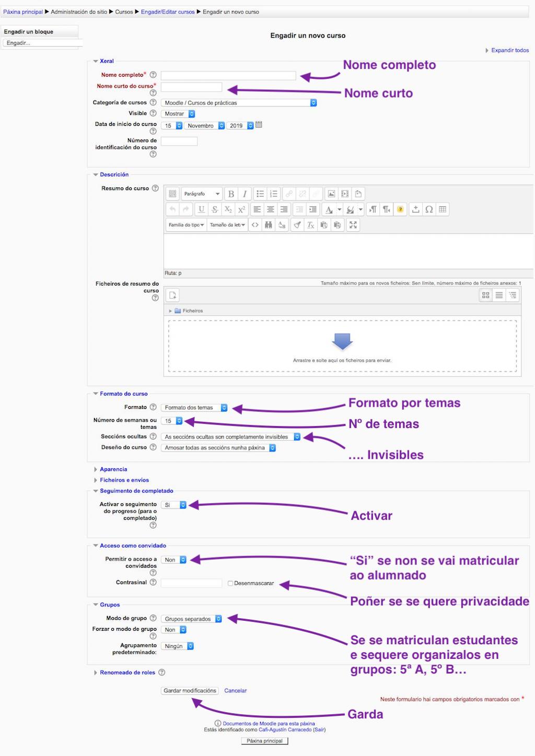Toggle bold formatting in the course summary editor
The height and width of the screenshot is (756, 535).
(231, 193)
